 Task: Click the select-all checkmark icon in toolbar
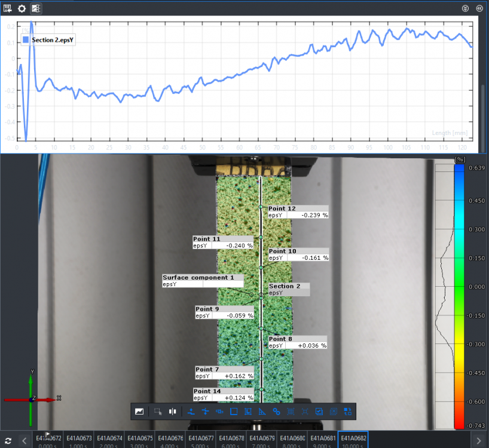319,412
